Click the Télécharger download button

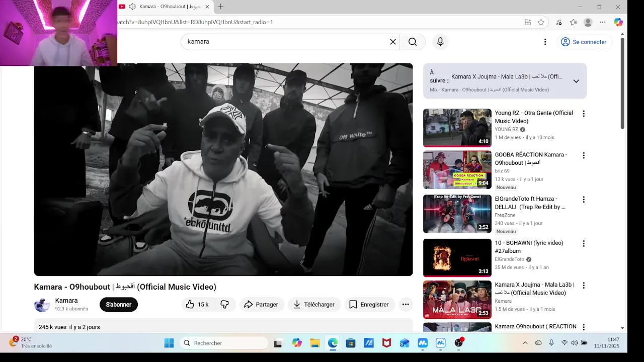(314, 304)
